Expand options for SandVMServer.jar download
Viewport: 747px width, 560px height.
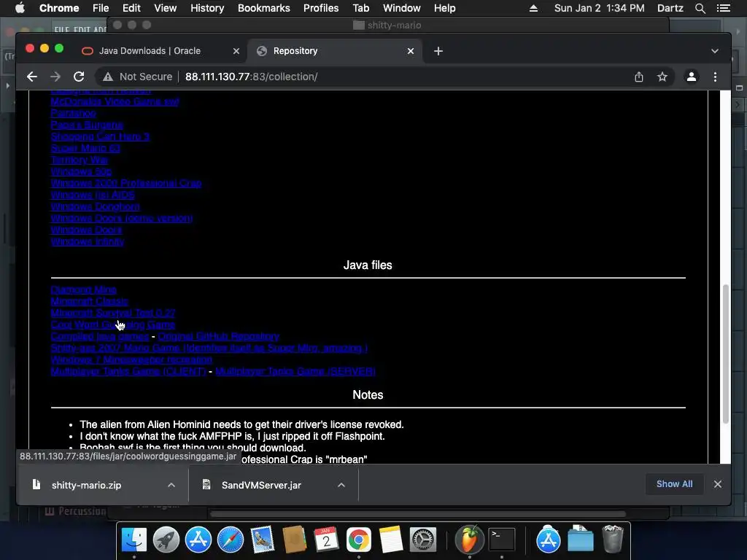click(341, 485)
